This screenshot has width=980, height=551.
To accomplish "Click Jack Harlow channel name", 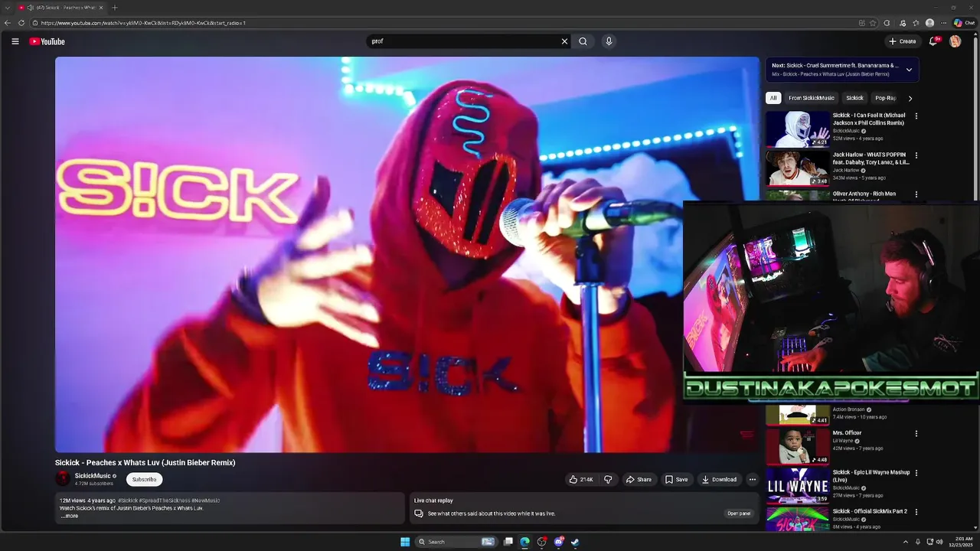I will (846, 170).
